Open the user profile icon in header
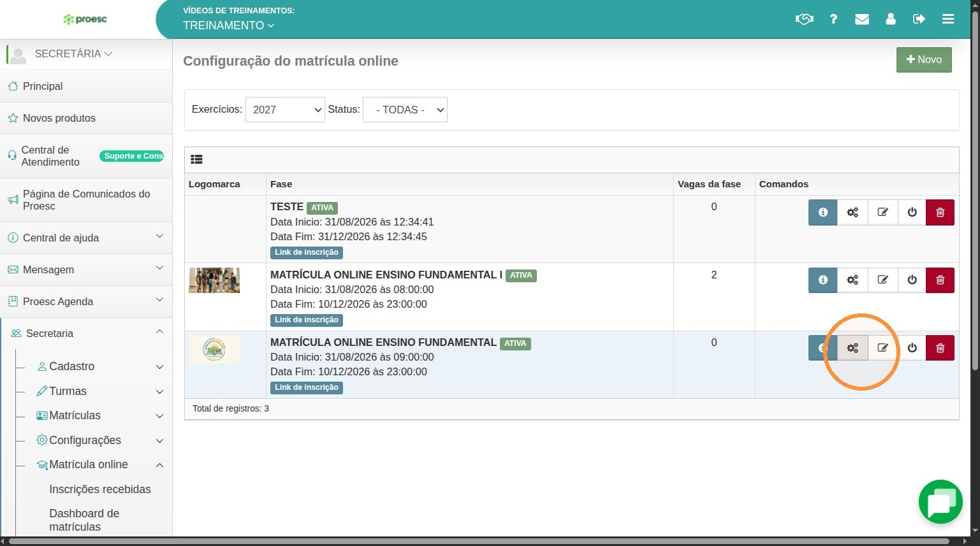The image size is (980, 546). pyautogui.click(x=891, y=19)
